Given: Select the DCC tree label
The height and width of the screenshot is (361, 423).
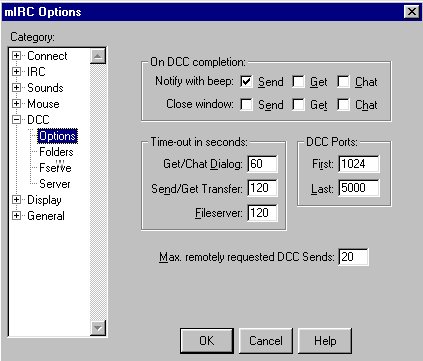Looking at the screenshot, I should [38, 120].
